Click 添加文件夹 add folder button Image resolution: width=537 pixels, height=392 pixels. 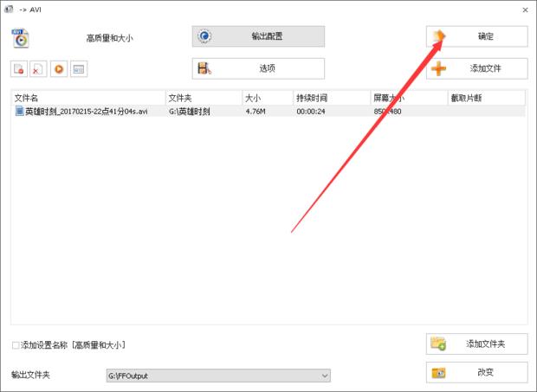coord(476,344)
